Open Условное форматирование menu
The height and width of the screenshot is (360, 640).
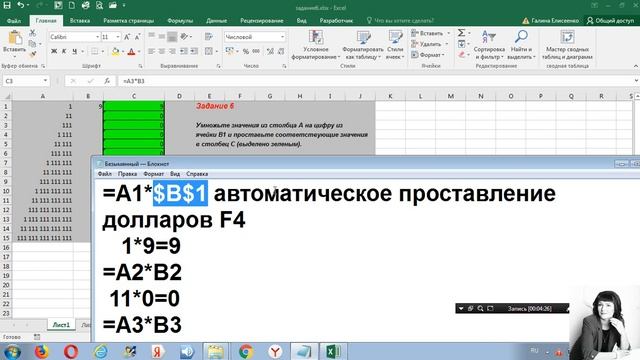coord(316,45)
